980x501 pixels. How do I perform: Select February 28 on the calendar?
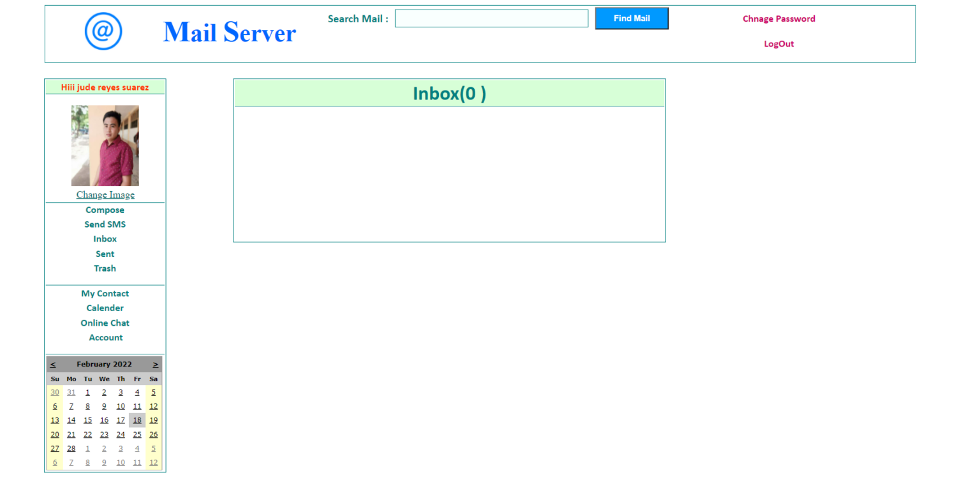coord(71,448)
